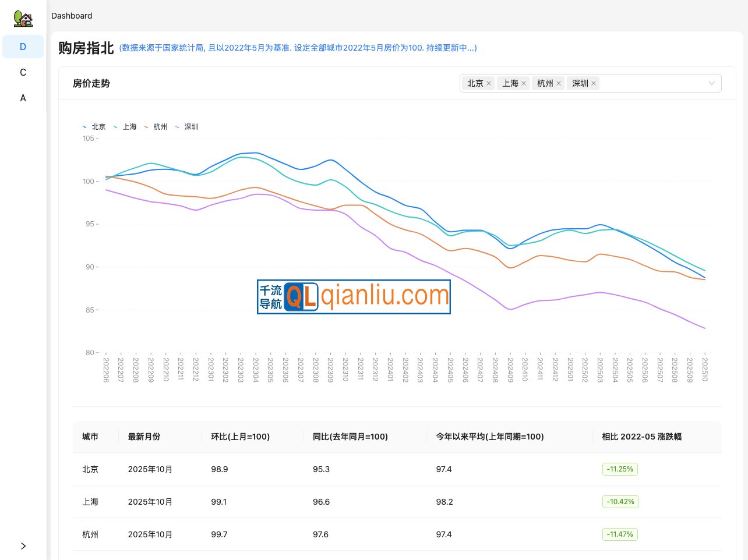Remove 深圳 tag from city selector
Image resolution: width=748 pixels, height=560 pixels.
pos(594,83)
